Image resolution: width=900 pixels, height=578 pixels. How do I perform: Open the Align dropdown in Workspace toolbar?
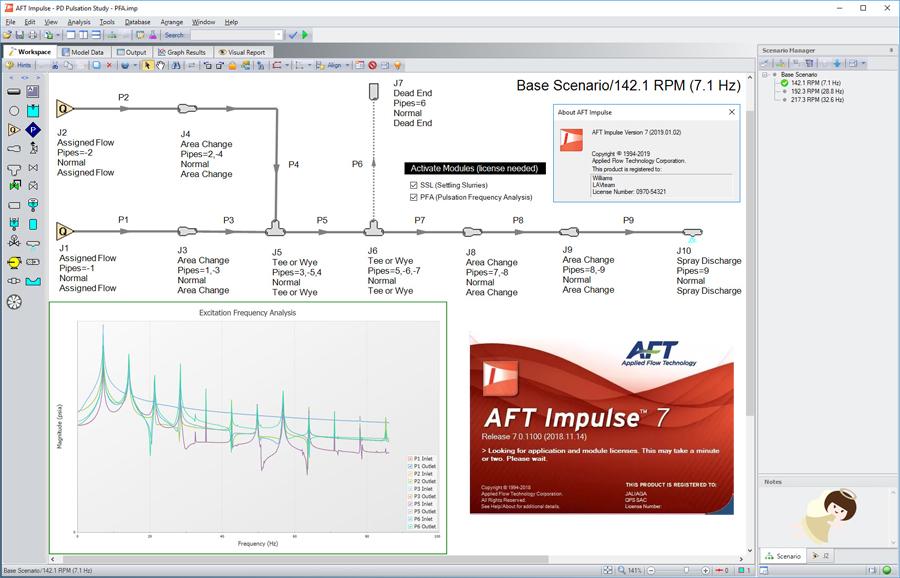(347, 65)
